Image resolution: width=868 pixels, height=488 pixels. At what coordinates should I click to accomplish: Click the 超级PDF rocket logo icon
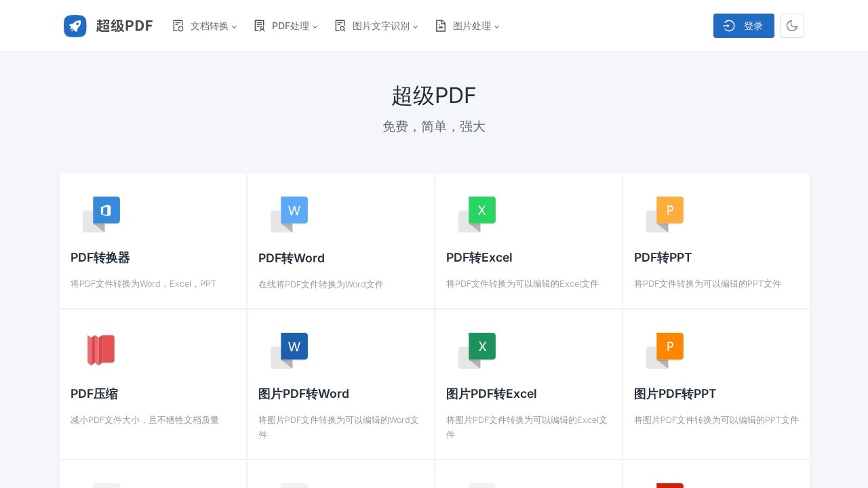[x=75, y=26]
